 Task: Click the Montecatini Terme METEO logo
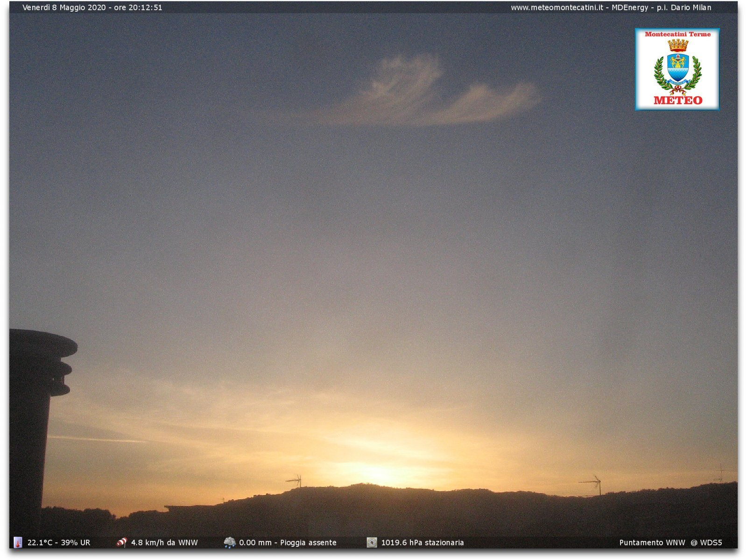tap(677, 69)
